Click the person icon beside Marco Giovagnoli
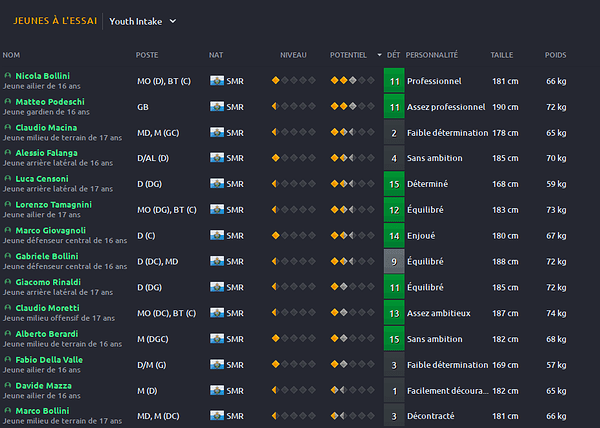 point(7,230)
